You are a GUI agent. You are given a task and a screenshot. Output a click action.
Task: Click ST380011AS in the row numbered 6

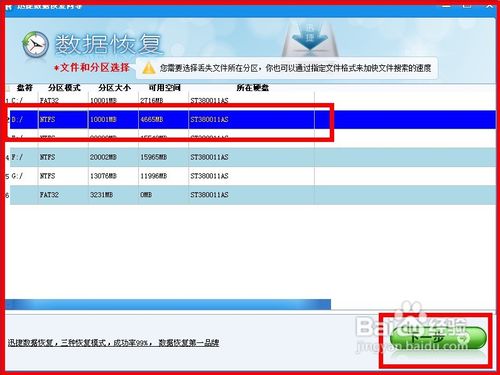coord(209,195)
